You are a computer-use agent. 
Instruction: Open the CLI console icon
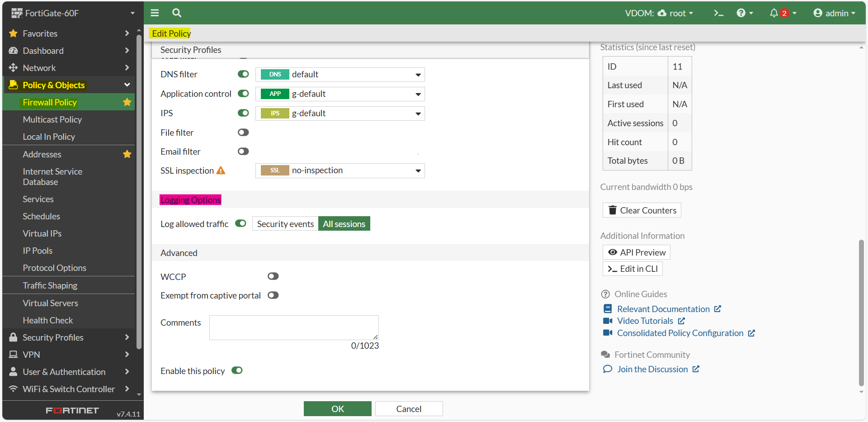click(x=718, y=13)
